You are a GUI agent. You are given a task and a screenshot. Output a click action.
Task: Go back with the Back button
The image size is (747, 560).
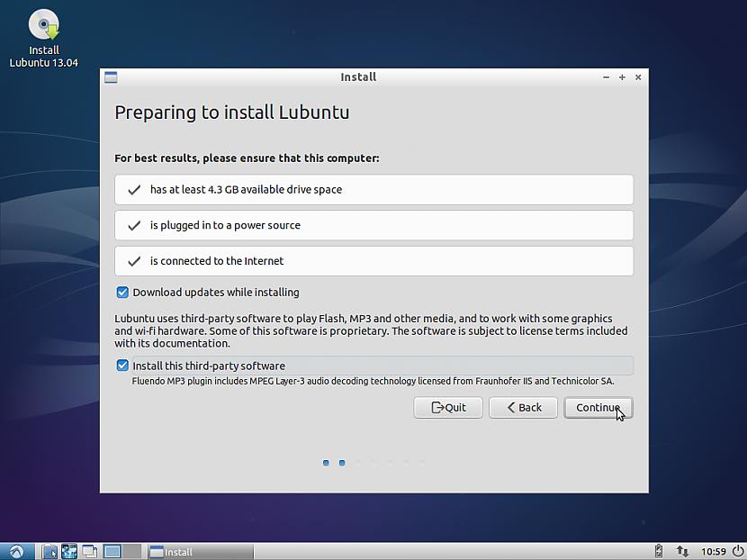523,408
